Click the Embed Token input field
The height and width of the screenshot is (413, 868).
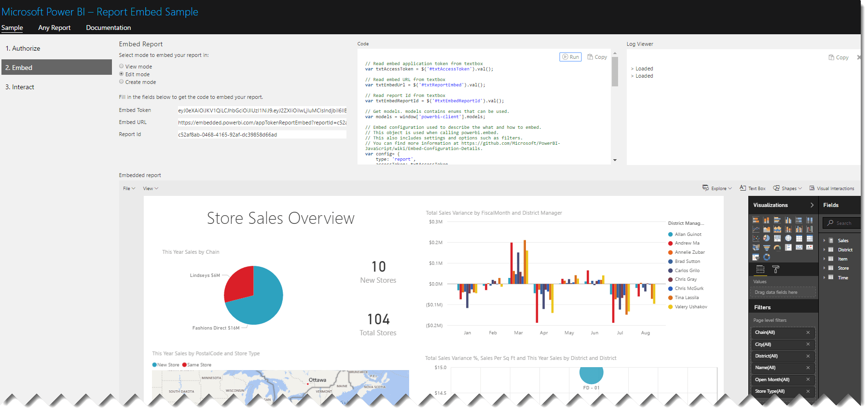coord(262,110)
